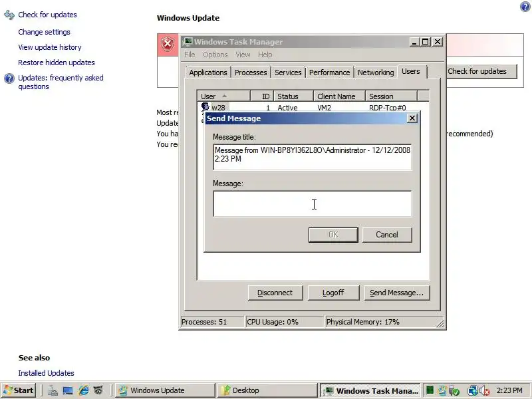Open the File menu in Task Manager
The width and height of the screenshot is (532, 399).
pos(190,55)
